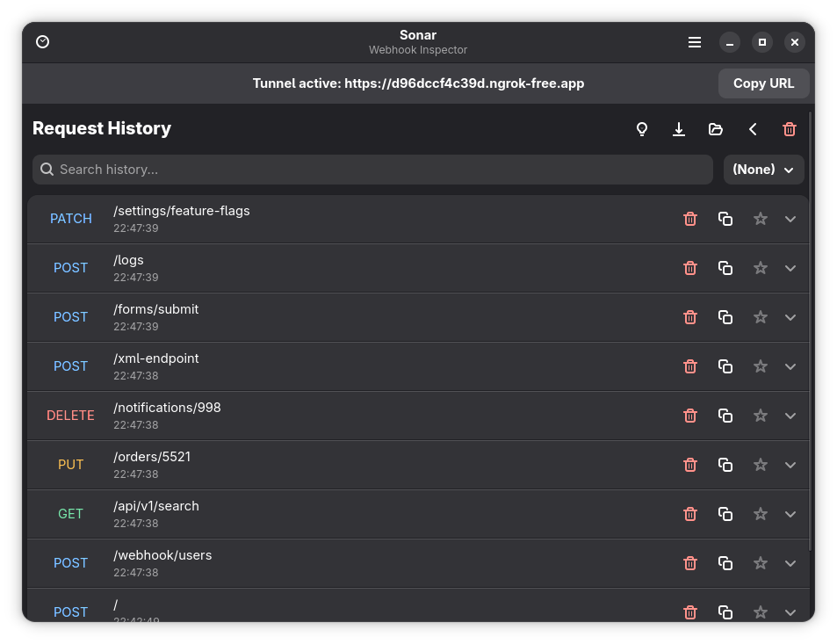Expand the /logs request row
Viewport: 837px width, 644px height.
tap(790, 268)
